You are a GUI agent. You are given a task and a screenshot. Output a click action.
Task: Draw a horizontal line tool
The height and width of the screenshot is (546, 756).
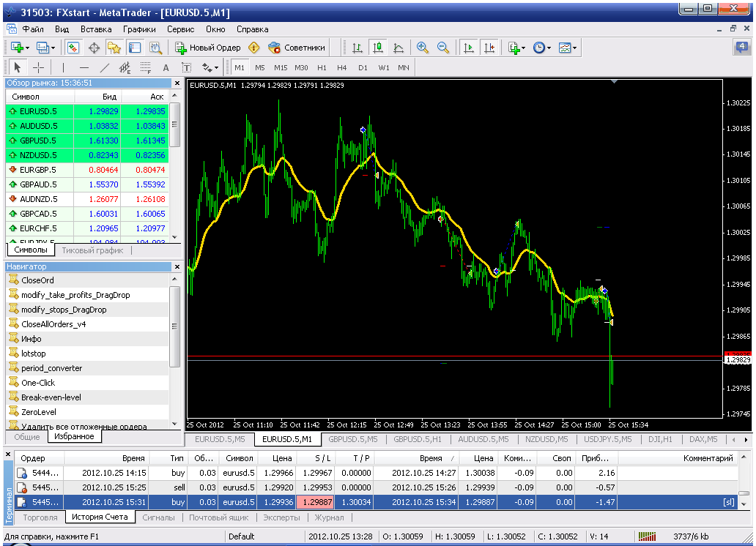pos(84,68)
